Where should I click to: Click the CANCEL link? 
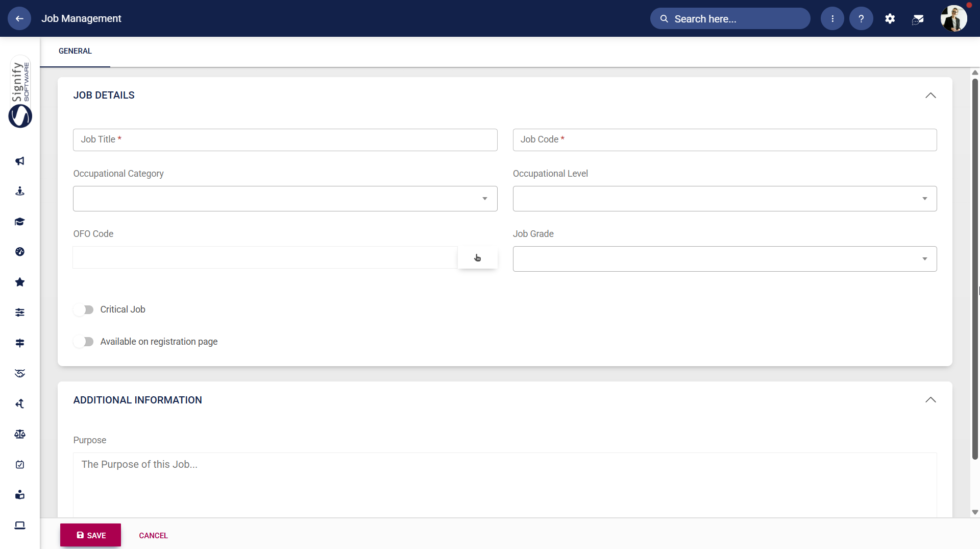tap(153, 535)
